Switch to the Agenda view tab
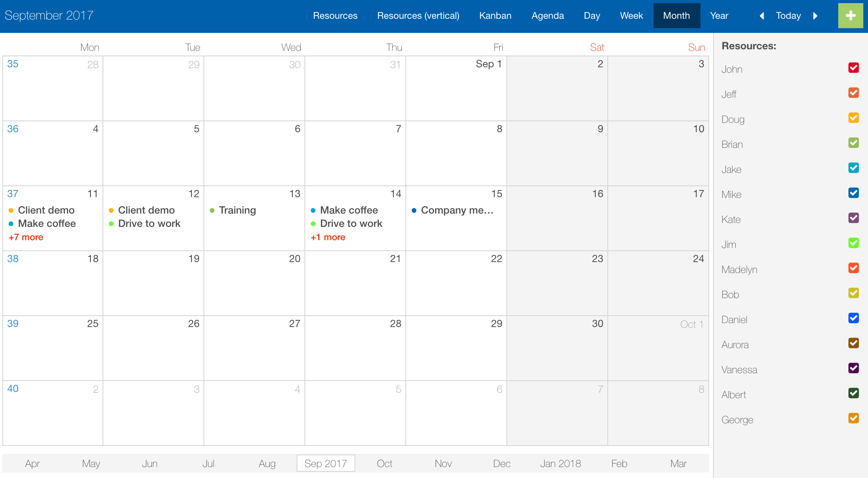 pyautogui.click(x=547, y=16)
